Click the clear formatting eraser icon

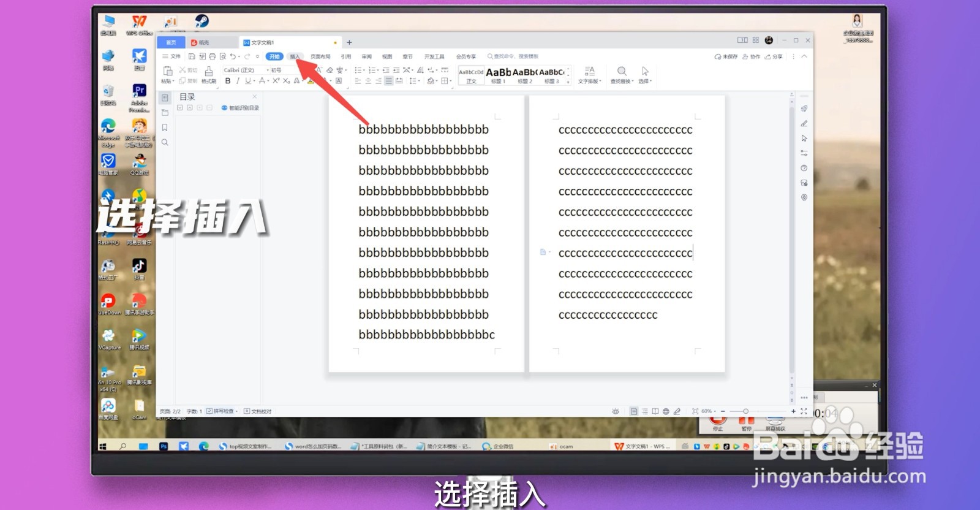(x=330, y=70)
